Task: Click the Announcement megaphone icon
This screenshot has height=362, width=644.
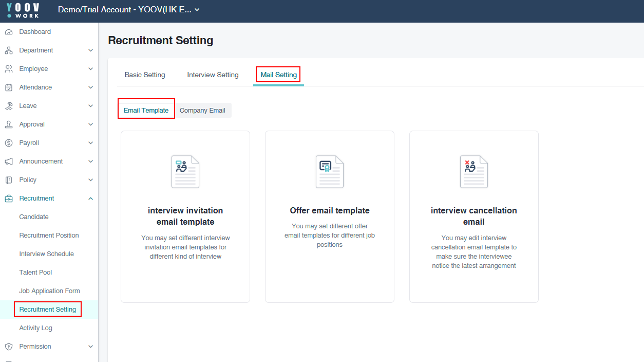Action: pos(8,161)
